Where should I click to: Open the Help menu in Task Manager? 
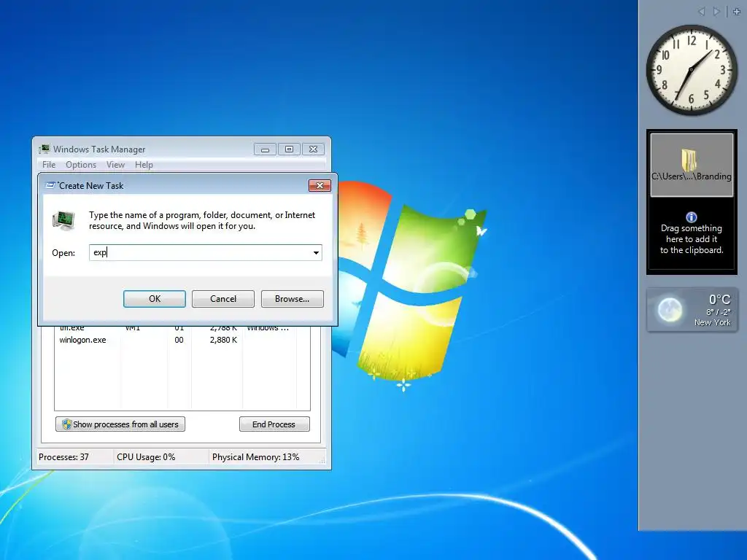click(144, 165)
